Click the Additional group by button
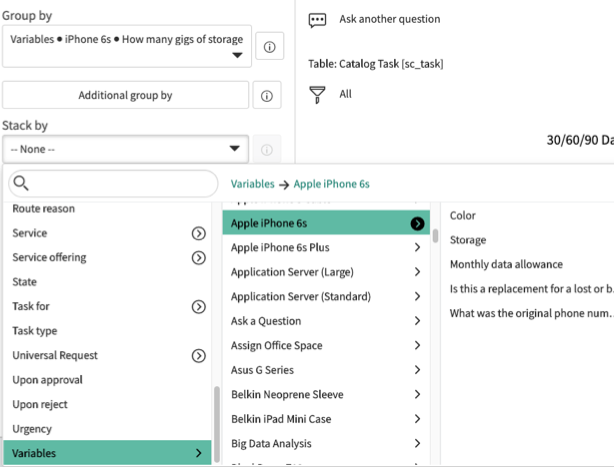 tap(125, 95)
